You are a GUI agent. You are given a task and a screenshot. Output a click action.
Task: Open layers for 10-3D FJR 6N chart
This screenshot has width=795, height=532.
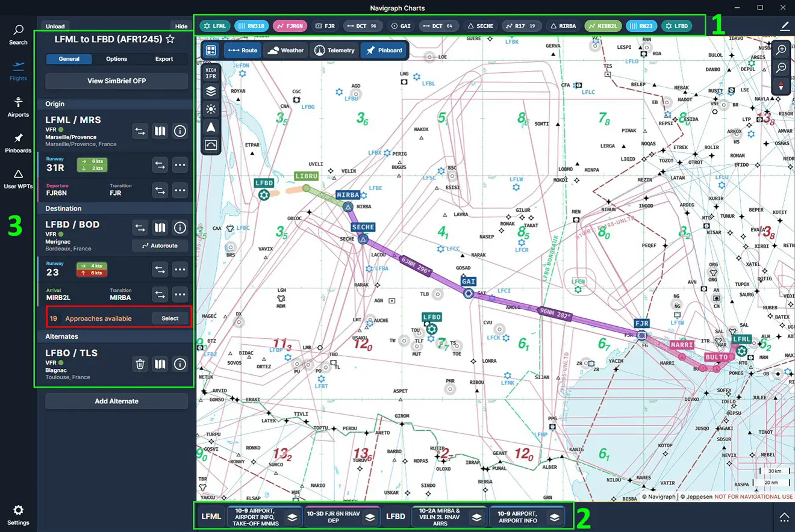point(370,517)
